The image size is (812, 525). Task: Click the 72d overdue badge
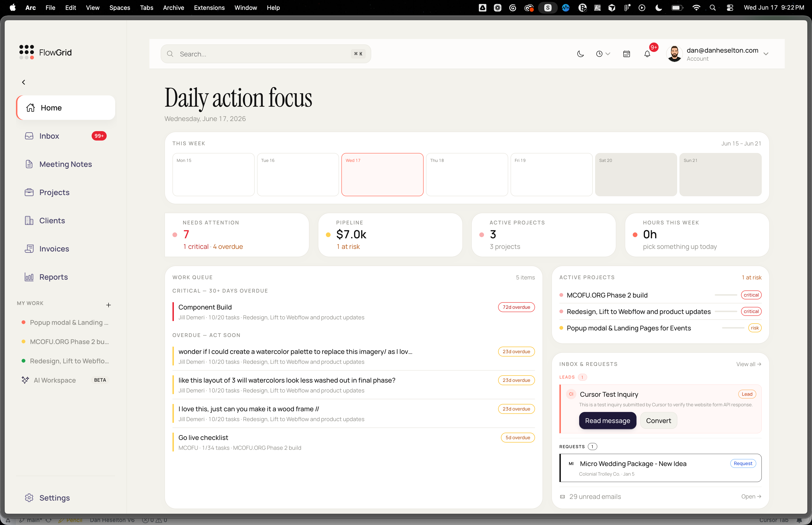click(516, 307)
